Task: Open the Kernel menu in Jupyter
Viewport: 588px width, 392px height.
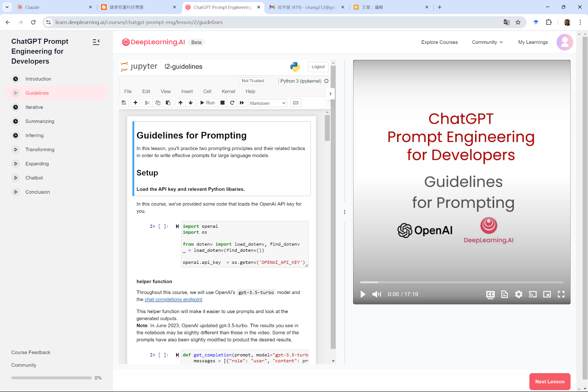Action: click(x=229, y=91)
